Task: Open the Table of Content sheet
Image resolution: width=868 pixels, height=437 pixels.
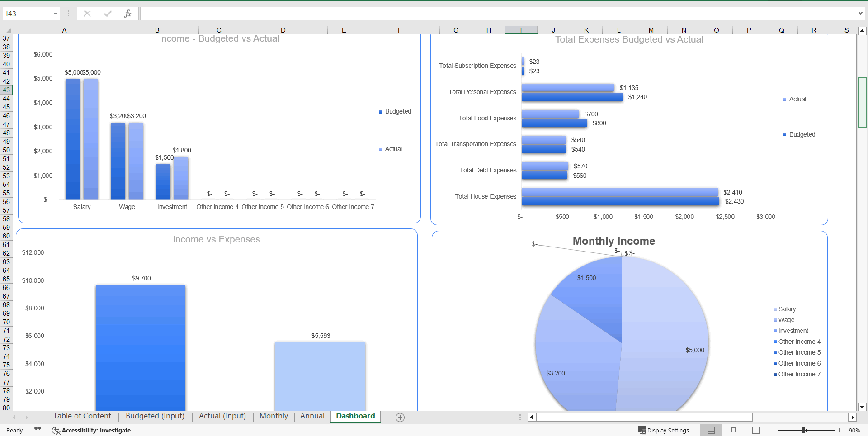Action: (82, 416)
